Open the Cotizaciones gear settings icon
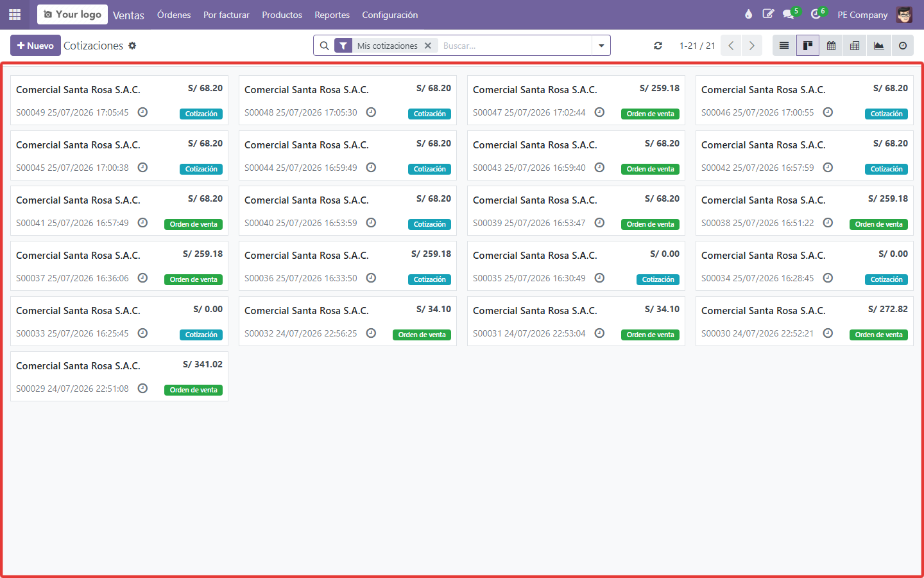Viewport: 924px width, 578px height. [132, 46]
